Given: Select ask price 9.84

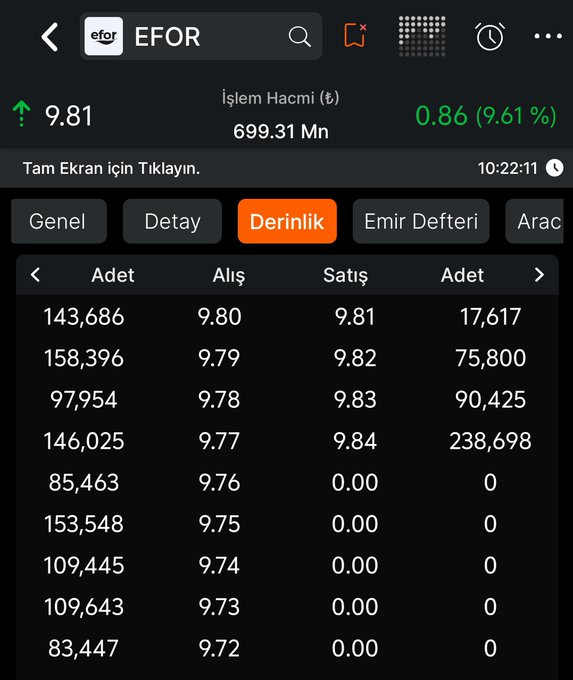Looking at the screenshot, I should (x=355, y=441).
